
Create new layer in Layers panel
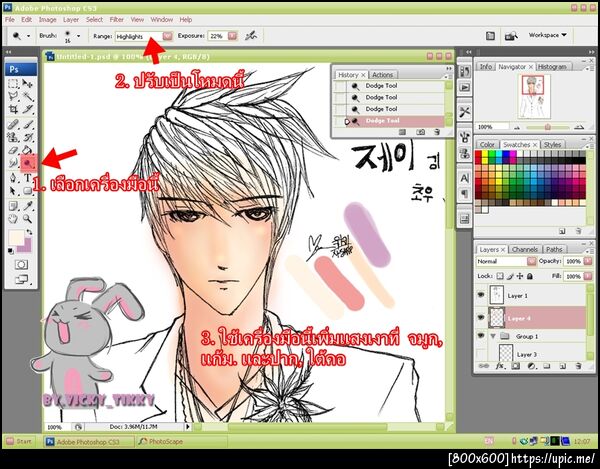(x=562, y=366)
